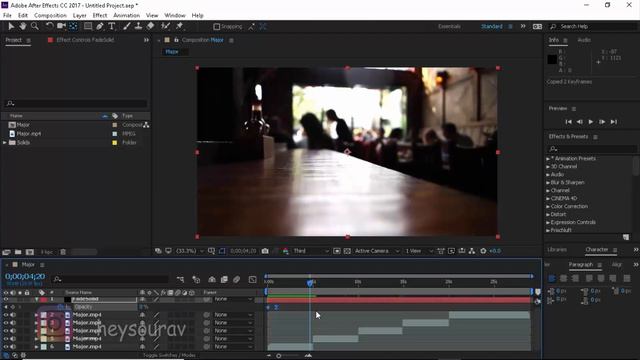Switch to the Effect Controls FadeSolid tab
The height and width of the screenshot is (360, 640).
point(85,40)
